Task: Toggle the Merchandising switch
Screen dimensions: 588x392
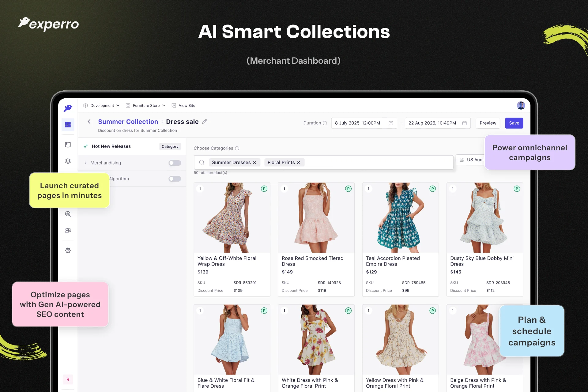Action: (x=175, y=163)
